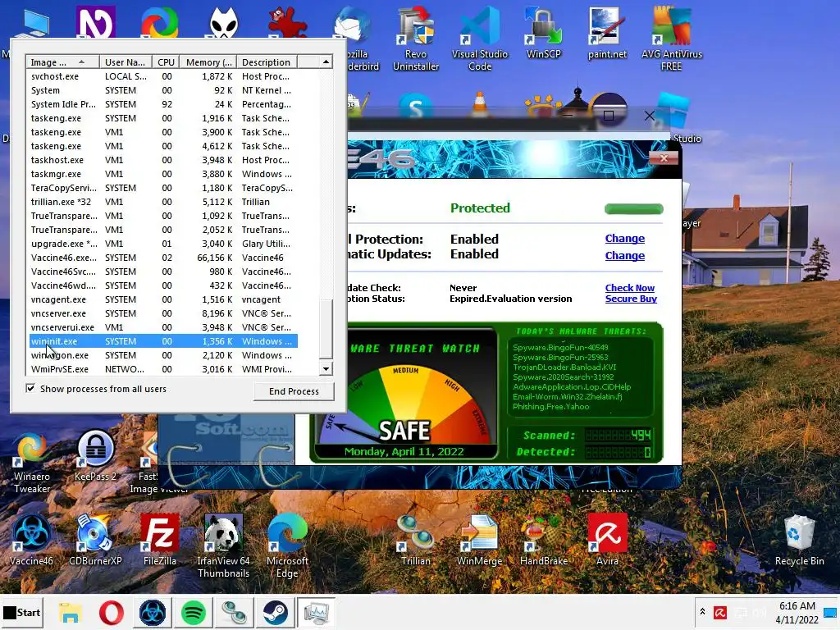Click the Check Now link

(630, 288)
